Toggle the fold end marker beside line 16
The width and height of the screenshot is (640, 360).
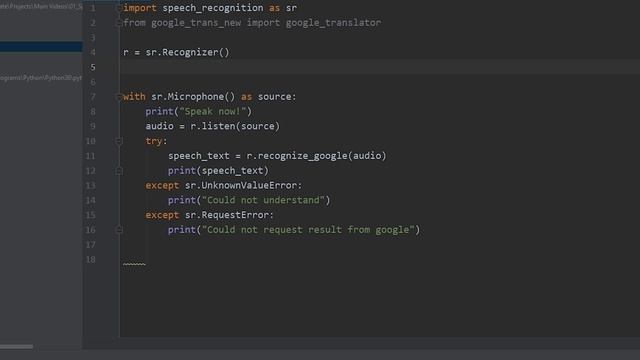click(x=119, y=230)
